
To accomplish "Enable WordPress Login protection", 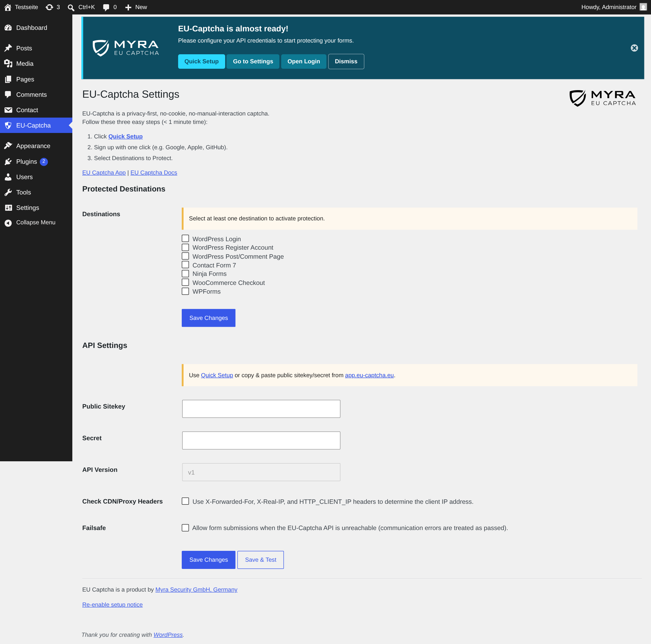I will click(185, 238).
